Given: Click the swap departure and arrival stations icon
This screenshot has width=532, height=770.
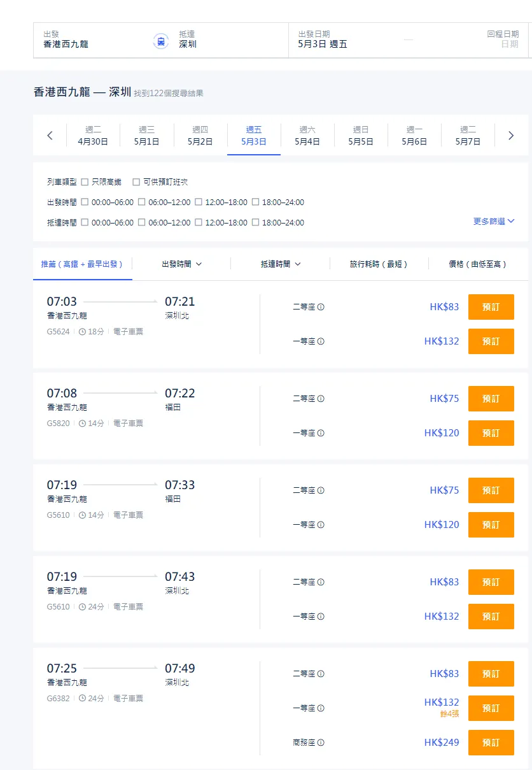Looking at the screenshot, I should tap(160, 40).
